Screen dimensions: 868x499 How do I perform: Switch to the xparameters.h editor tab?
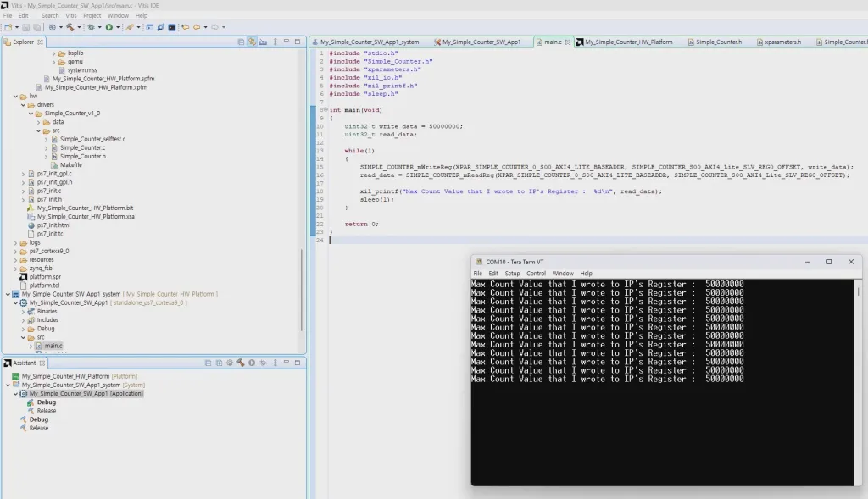[782, 42]
